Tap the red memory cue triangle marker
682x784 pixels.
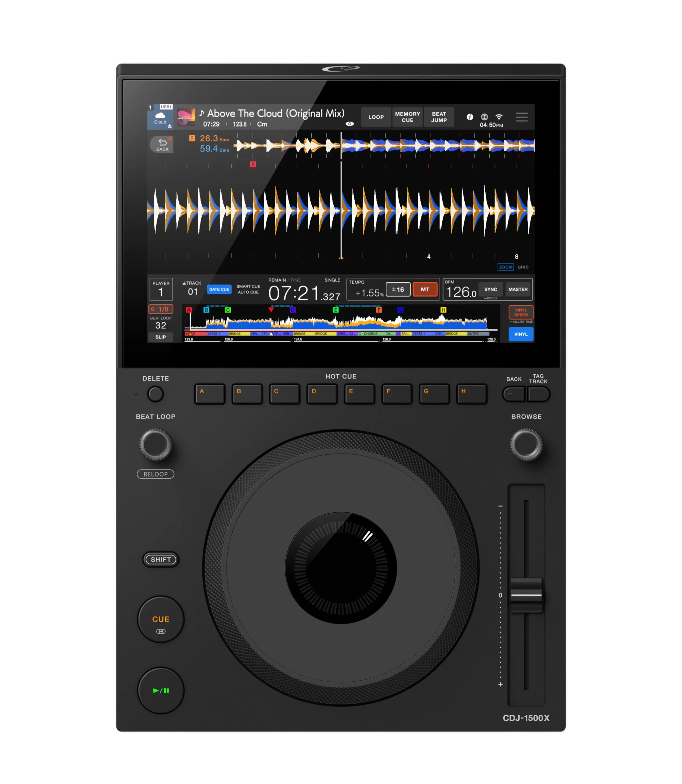coord(271,310)
